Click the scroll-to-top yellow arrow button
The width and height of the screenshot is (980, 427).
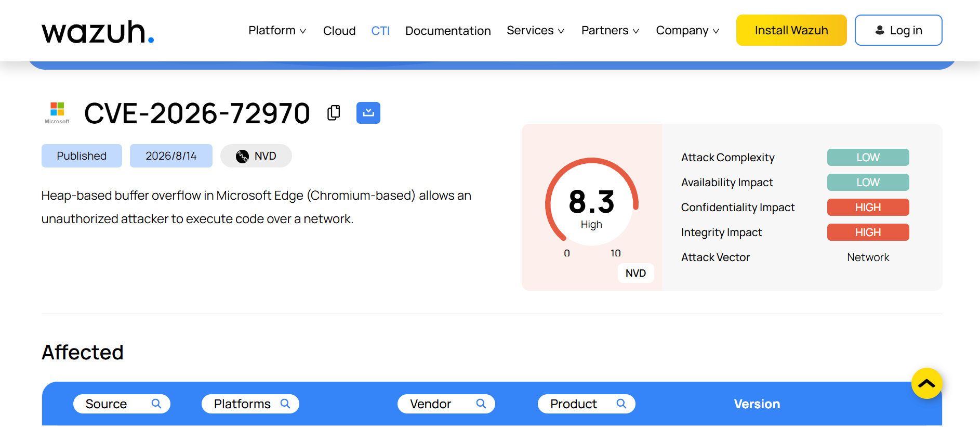pos(926,383)
